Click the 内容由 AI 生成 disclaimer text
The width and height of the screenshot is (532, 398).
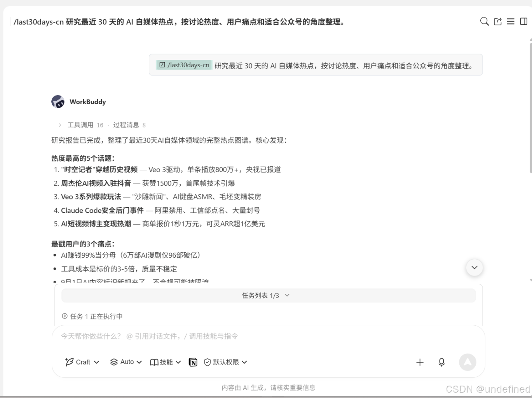269,388
